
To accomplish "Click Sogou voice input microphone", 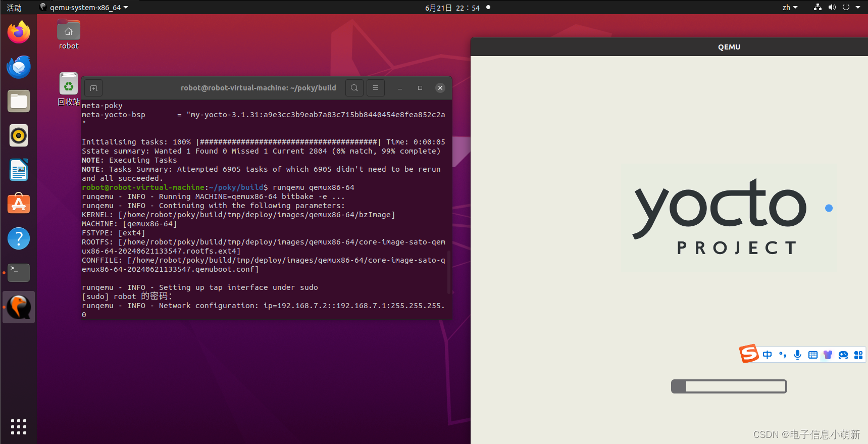I will point(798,355).
